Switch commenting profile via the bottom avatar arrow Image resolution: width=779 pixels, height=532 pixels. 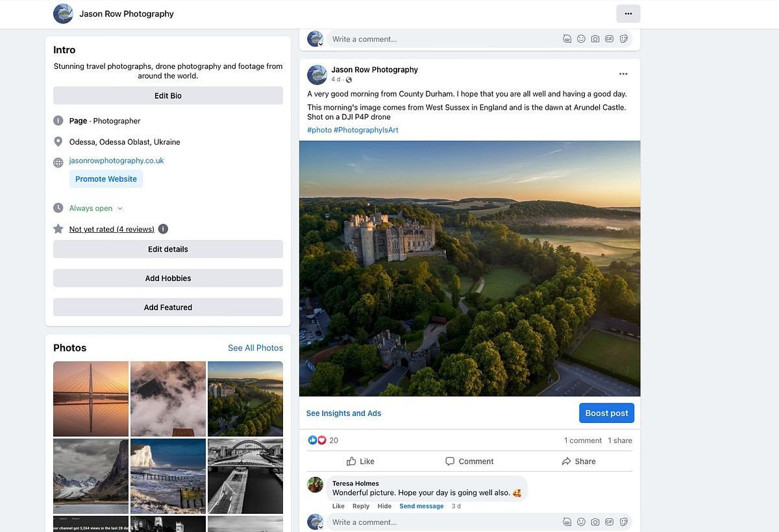321,527
